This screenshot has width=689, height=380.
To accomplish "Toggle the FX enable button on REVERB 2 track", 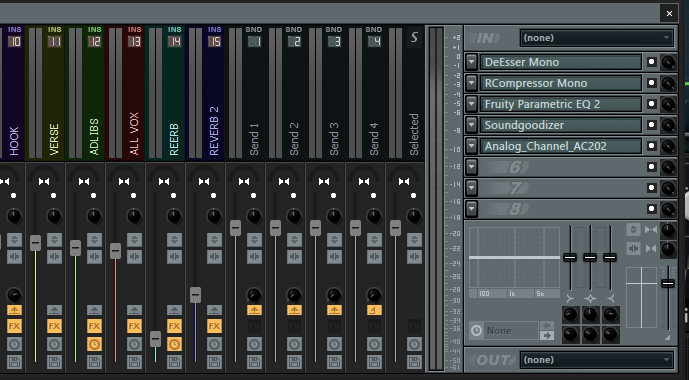I will [214, 326].
